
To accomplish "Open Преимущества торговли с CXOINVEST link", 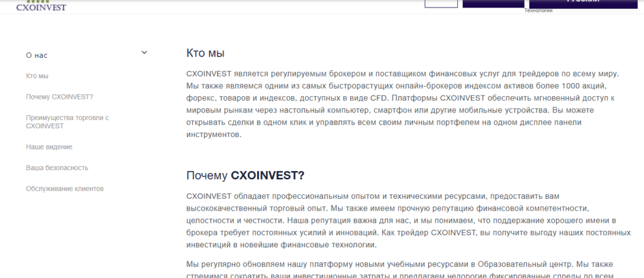I will pos(67,122).
